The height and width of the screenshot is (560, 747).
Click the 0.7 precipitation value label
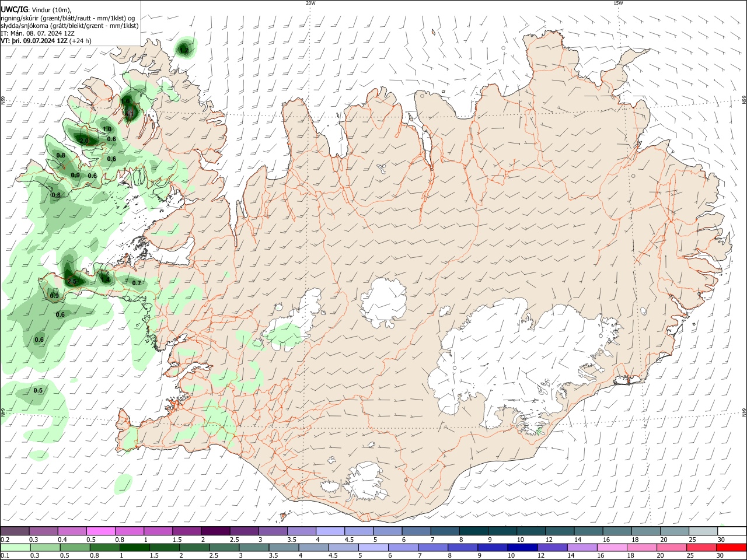(137, 283)
